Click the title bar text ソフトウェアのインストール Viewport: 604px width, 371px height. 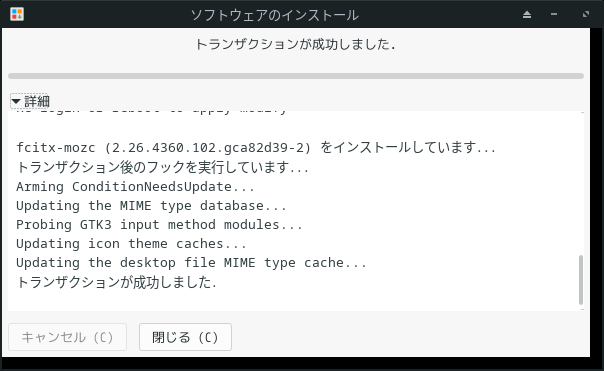coord(275,15)
